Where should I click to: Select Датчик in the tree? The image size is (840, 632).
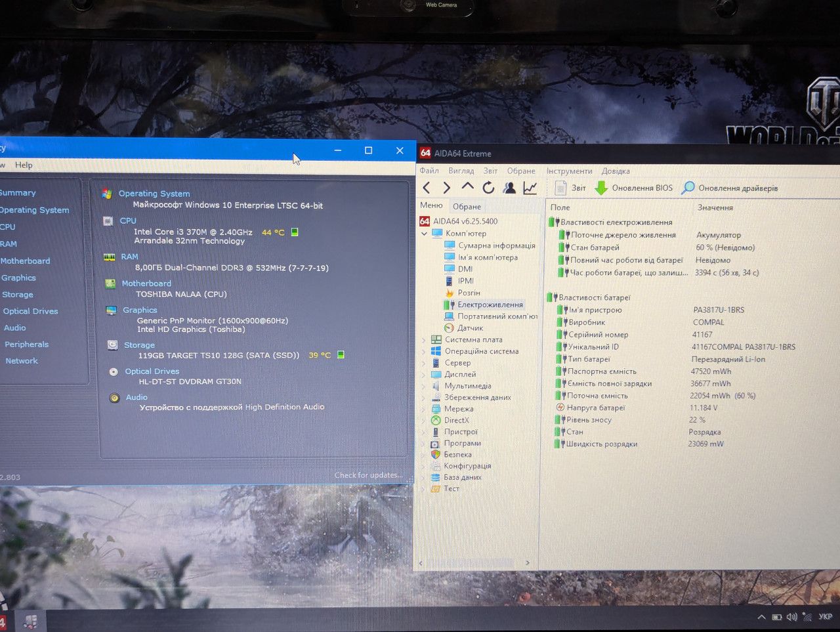coord(470,328)
